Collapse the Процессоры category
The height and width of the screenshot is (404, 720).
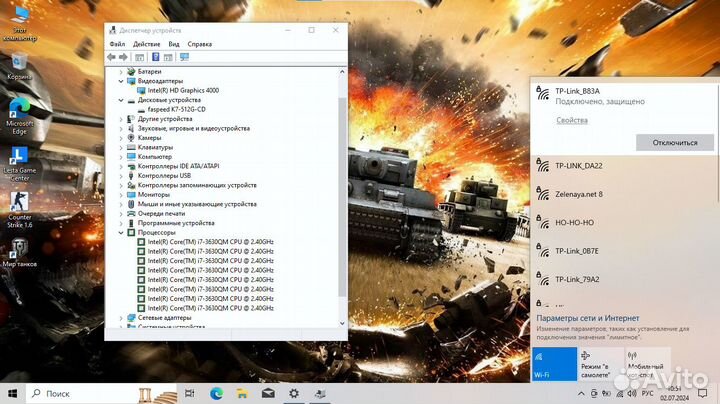121,233
